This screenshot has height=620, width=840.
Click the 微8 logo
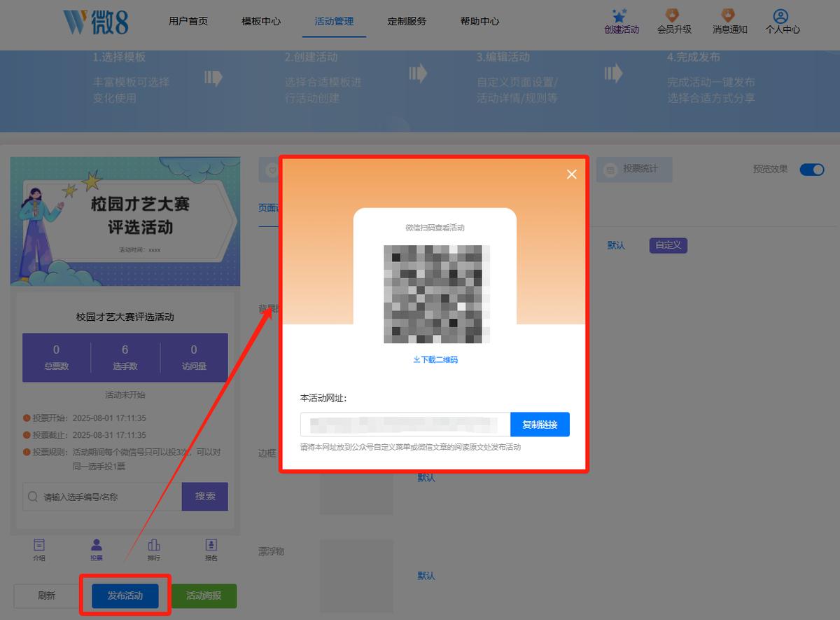[95, 22]
